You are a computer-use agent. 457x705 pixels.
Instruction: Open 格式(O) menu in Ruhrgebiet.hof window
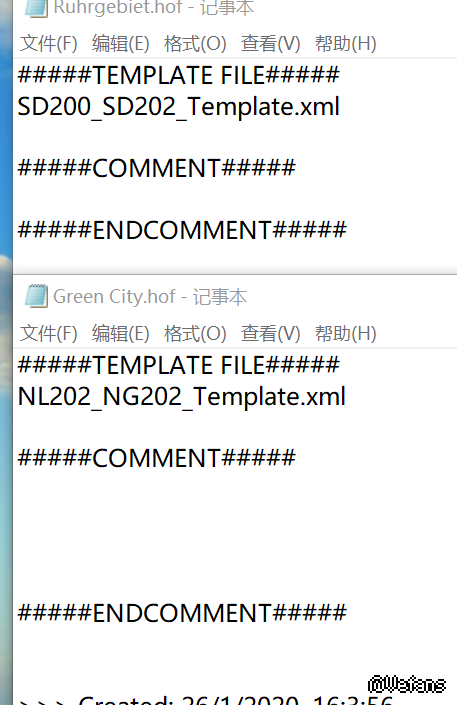195,44
